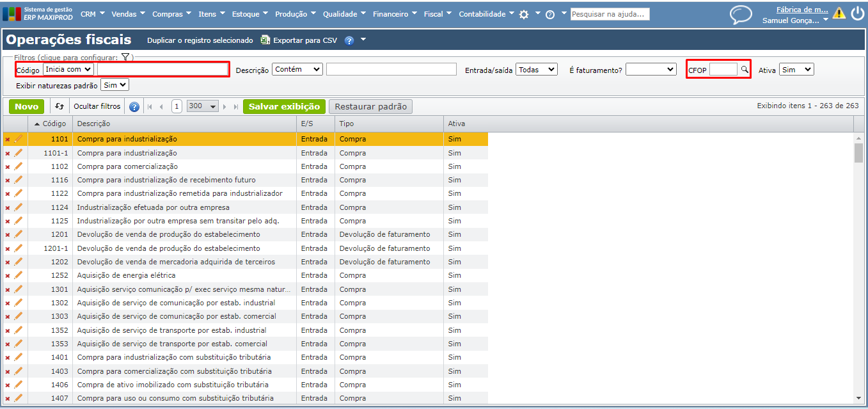Sort by the Tipo column header

[x=389, y=124]
